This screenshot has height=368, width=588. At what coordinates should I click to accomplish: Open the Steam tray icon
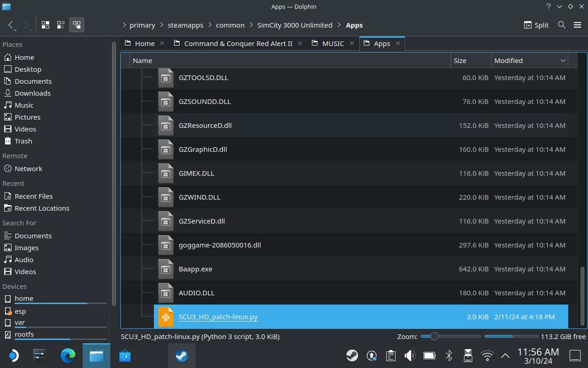click(352, 356)
